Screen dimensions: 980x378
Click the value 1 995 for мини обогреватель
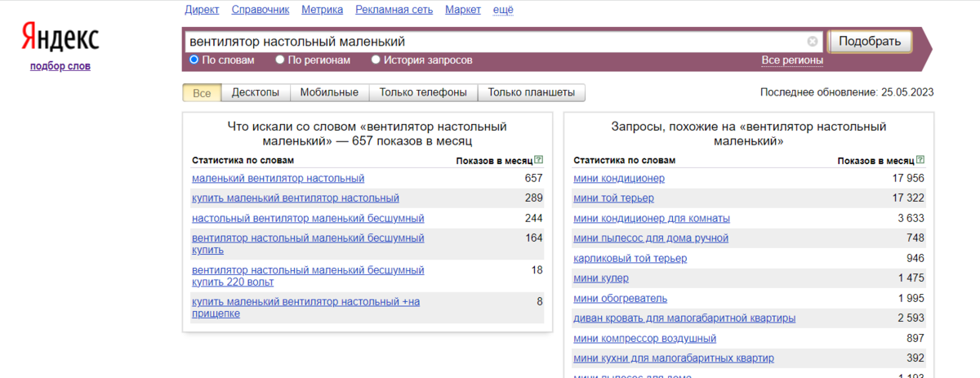pyautogui.click(x=911, y=298)
